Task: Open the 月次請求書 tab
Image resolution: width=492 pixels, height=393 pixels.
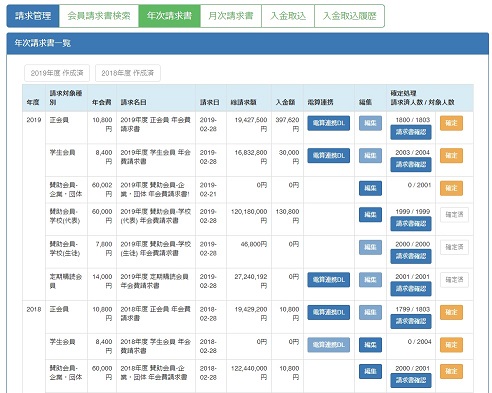Action: pos(231,16)
